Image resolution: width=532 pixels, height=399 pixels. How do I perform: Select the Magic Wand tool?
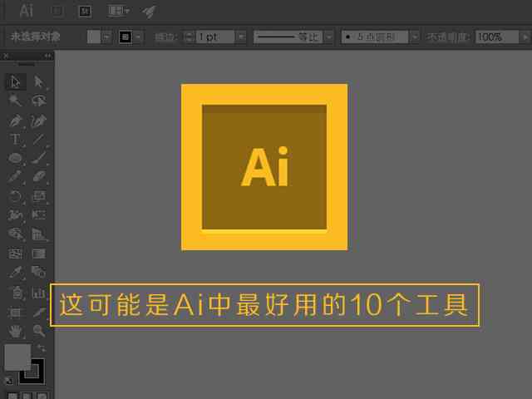click(15, 101)
